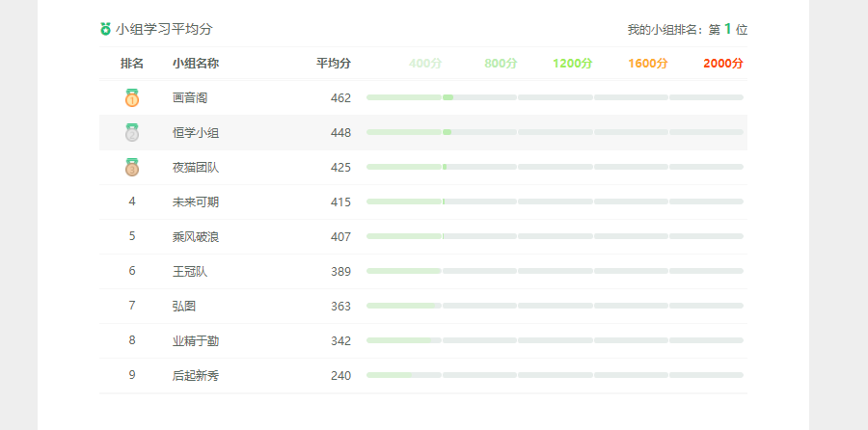The image size is (868, 430).
Task: Click the 1200分 green scale label
Action: click(572, 64)
